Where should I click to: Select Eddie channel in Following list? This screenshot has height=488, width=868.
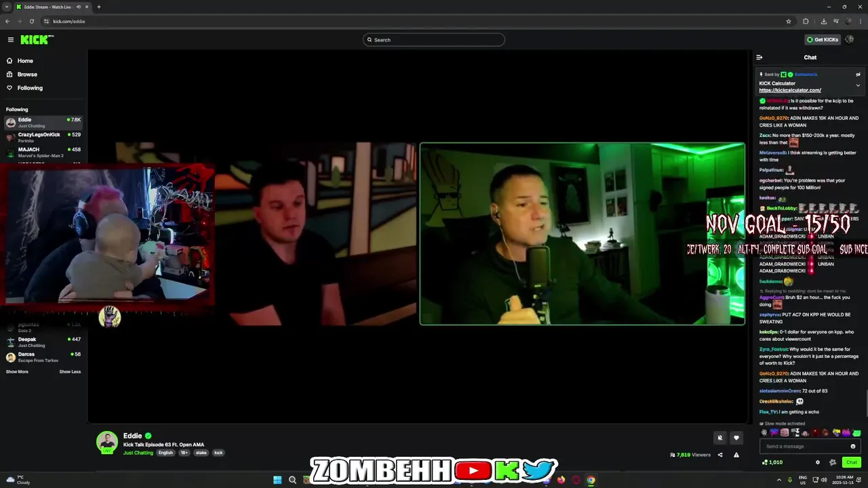coord(43,123)
